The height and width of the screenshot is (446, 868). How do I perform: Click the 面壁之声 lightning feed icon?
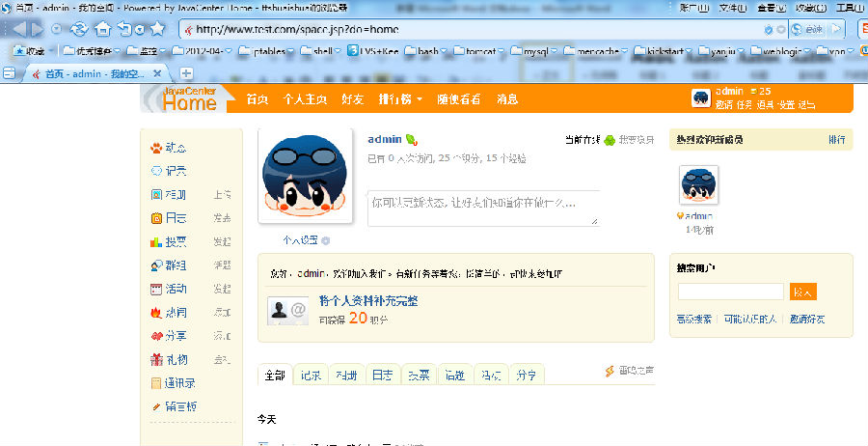click(x=610, y=371)
